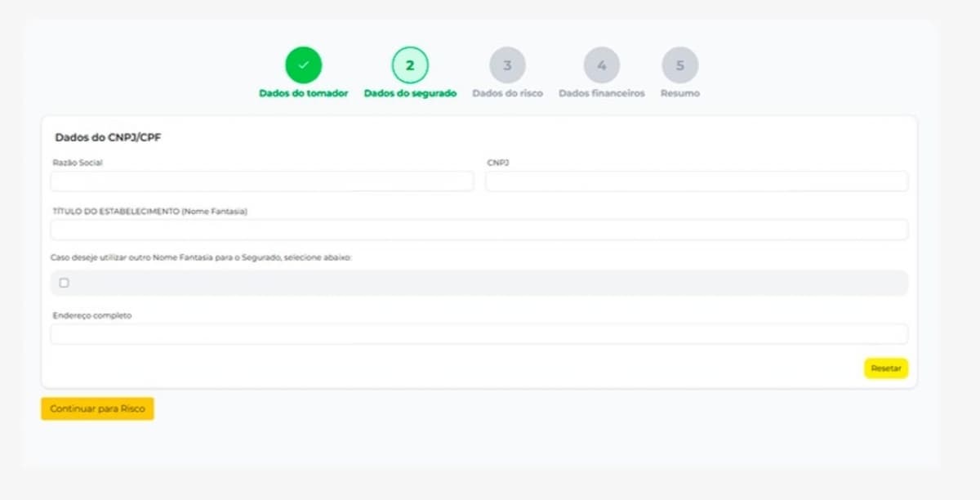This screenshot has height=500, width=980.
Task: Enable the other Nome Fantasia checkbox
Action: coord(65,283)
